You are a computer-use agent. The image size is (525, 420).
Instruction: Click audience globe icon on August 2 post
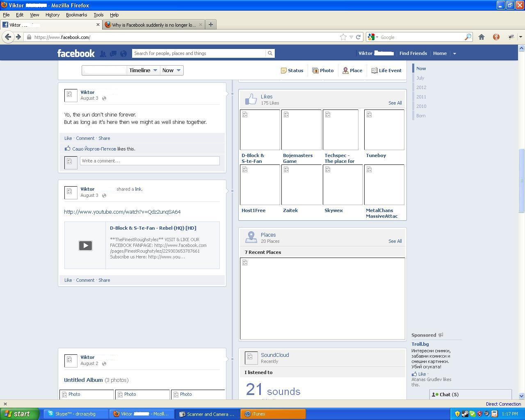click(x=104, y=363)
